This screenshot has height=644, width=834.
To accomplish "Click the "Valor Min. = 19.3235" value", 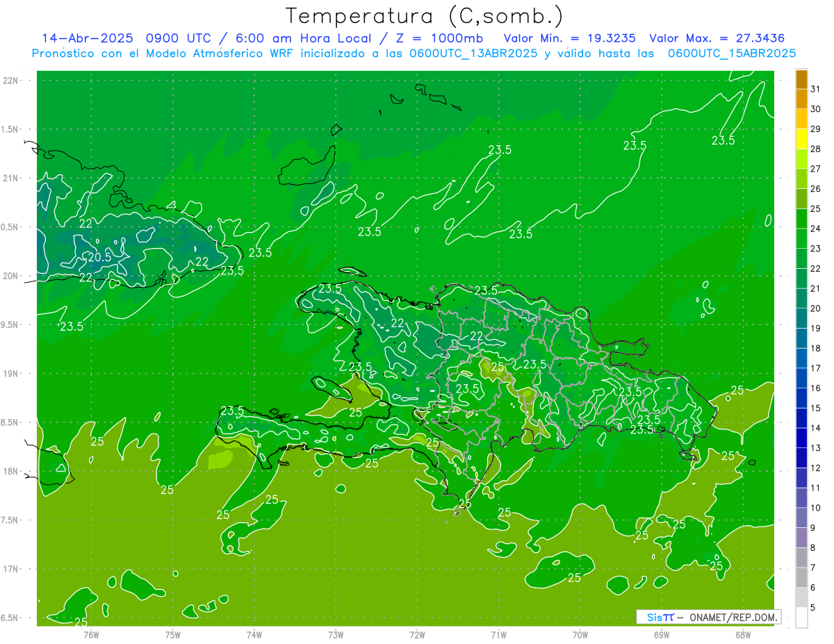I will pyautogui.click(x=570, y=38).
